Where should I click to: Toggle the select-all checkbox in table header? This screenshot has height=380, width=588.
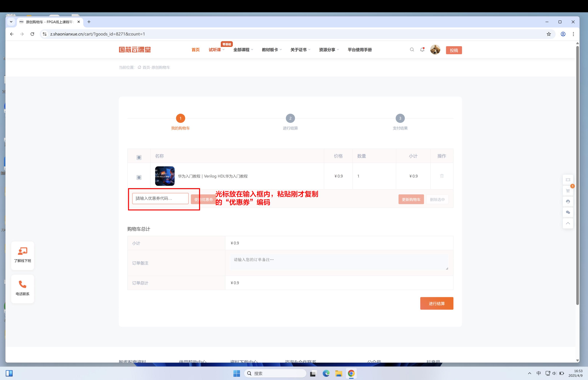click(x=139, y=157)
